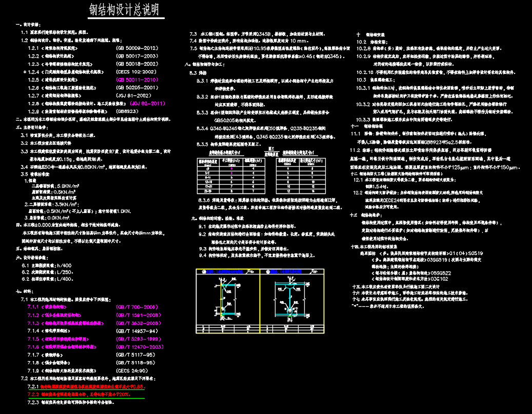The width and height of the screenshot is (532, 414).
Task: Click the line numbered 10.2.10
Action: coord(436,72)
